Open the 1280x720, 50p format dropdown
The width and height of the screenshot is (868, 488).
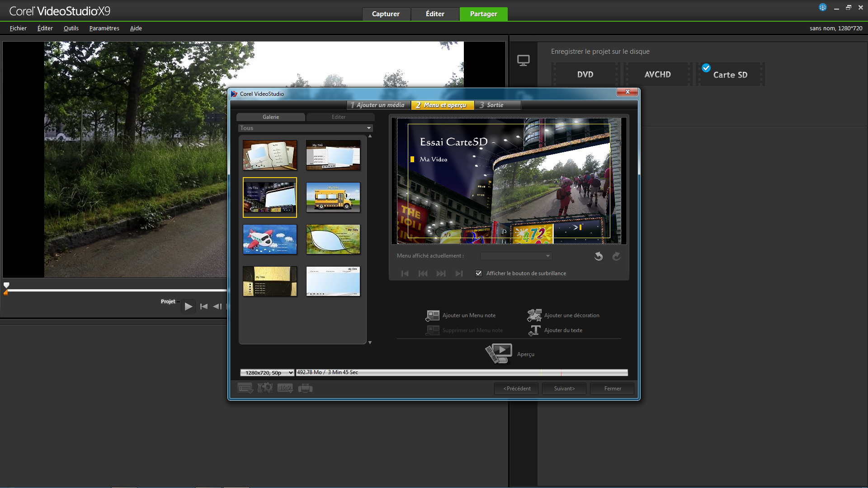[x=267, y=373]
